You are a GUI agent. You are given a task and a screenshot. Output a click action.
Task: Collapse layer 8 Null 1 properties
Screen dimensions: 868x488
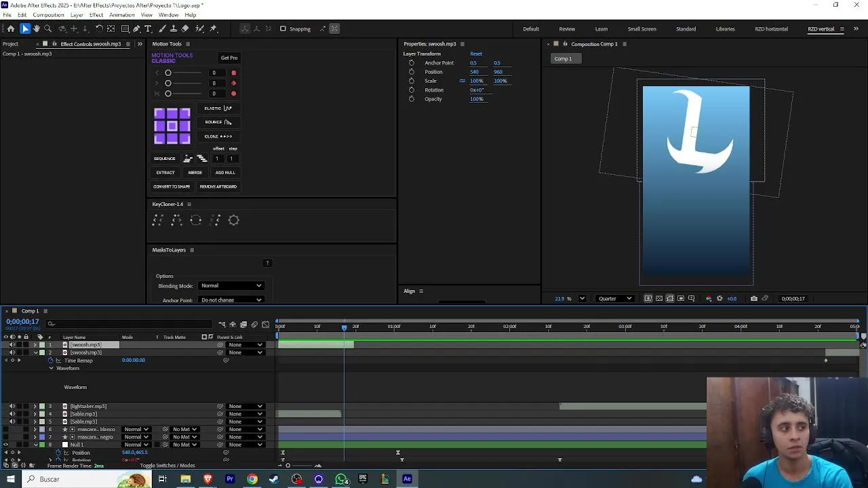pyautogui.click(x=35, y=445)
